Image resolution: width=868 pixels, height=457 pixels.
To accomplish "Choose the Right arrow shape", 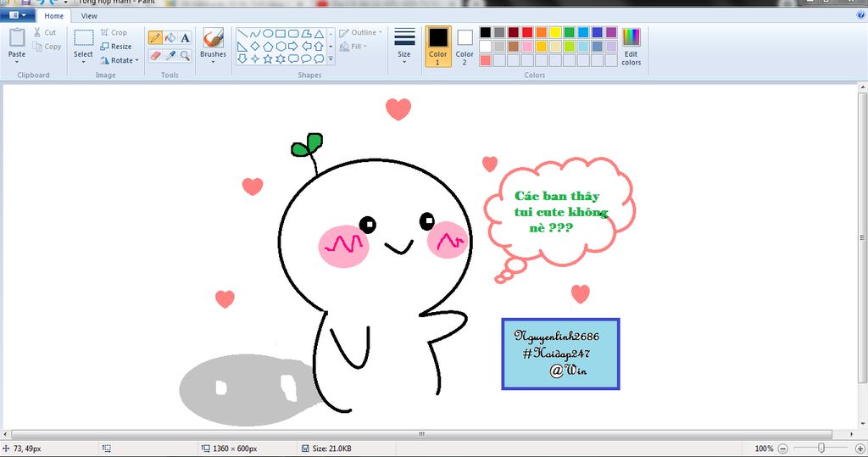I will pos(293,47).
